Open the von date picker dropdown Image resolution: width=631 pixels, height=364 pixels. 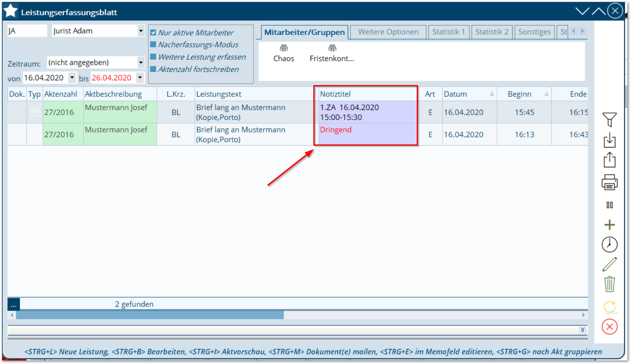tap(72, 78)
